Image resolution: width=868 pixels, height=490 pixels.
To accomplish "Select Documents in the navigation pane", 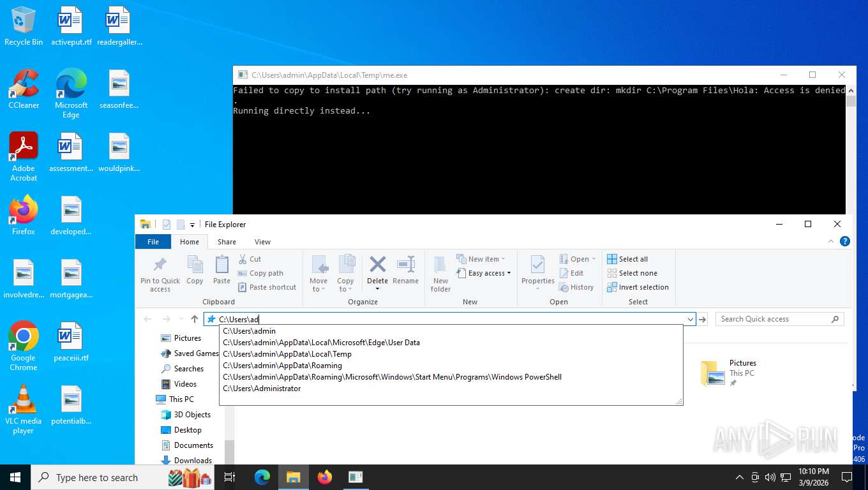I will pos(187,445).
